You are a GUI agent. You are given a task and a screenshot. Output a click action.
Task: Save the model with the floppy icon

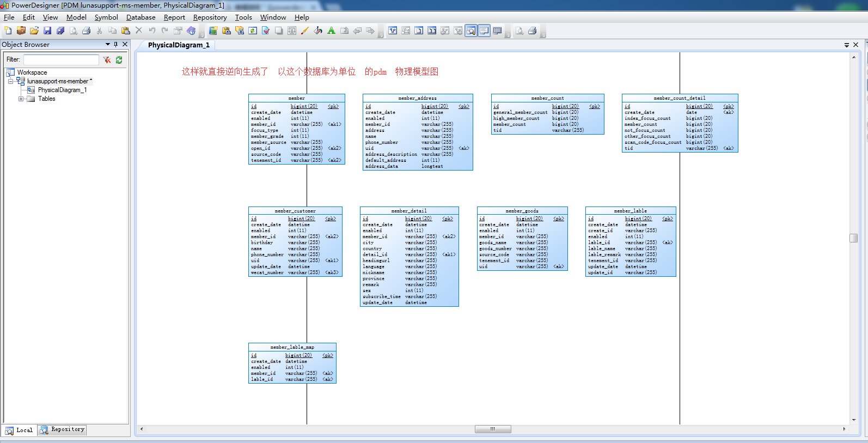tap(47, 31)
